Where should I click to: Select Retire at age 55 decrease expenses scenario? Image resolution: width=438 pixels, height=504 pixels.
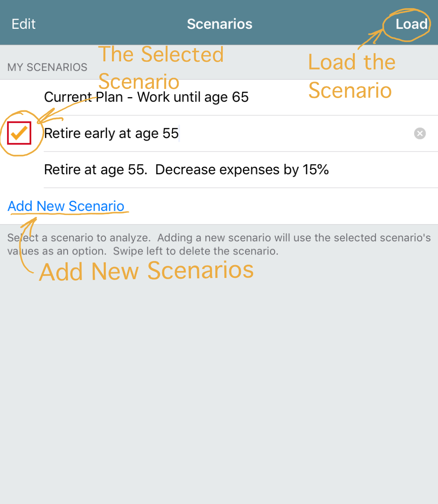pyautogui.click(x=186, y=170)
